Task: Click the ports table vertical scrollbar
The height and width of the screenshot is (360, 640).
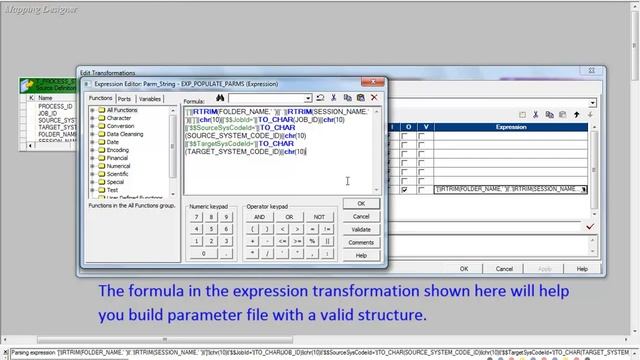Action: [x=594, y=170]
